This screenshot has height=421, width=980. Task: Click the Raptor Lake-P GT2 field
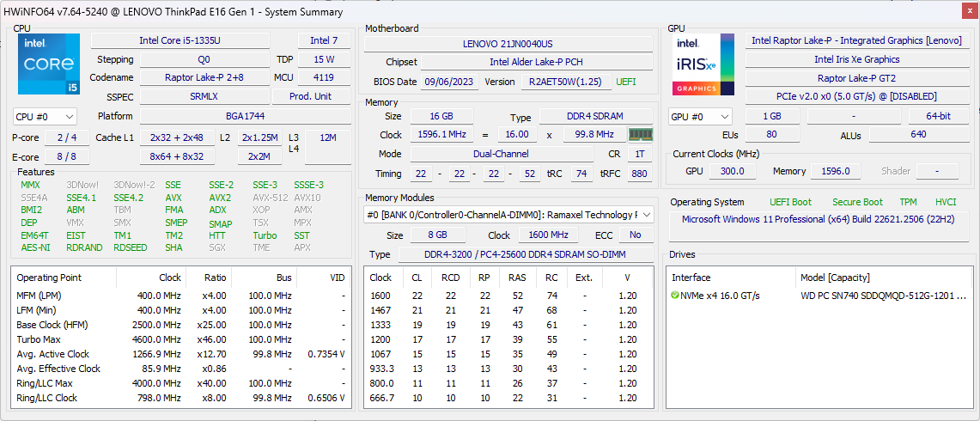click(857, 78)
